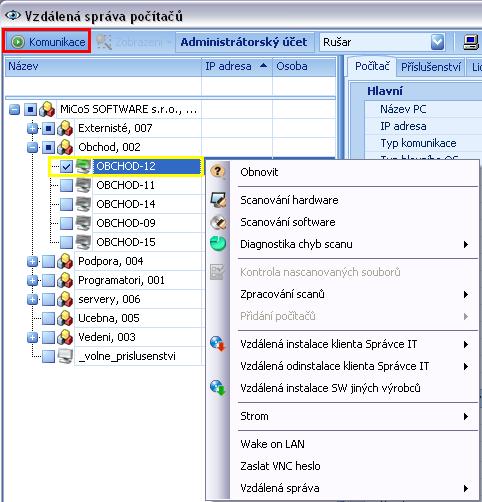The height and width of the screenshot is (502, 482).
Task: Click the OBCHOD-15 computer icon
Action: pos(83,242)
